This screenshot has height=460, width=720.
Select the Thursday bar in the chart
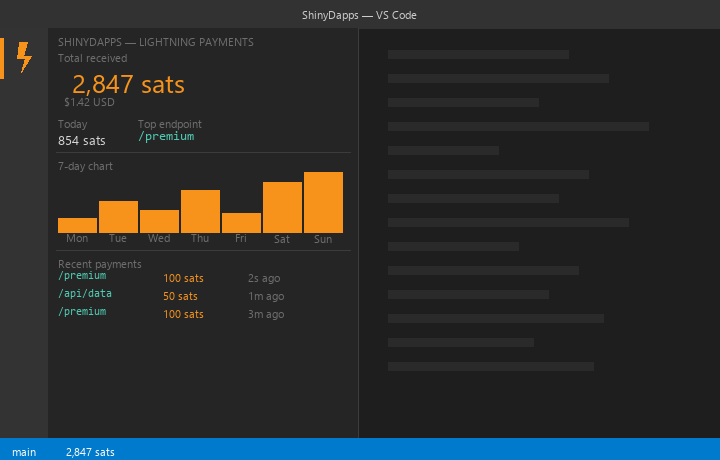[200, 211]
